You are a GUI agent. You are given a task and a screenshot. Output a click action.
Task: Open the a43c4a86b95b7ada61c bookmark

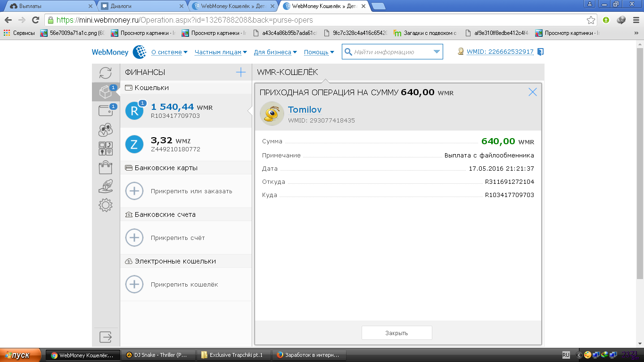coord(286,33)
